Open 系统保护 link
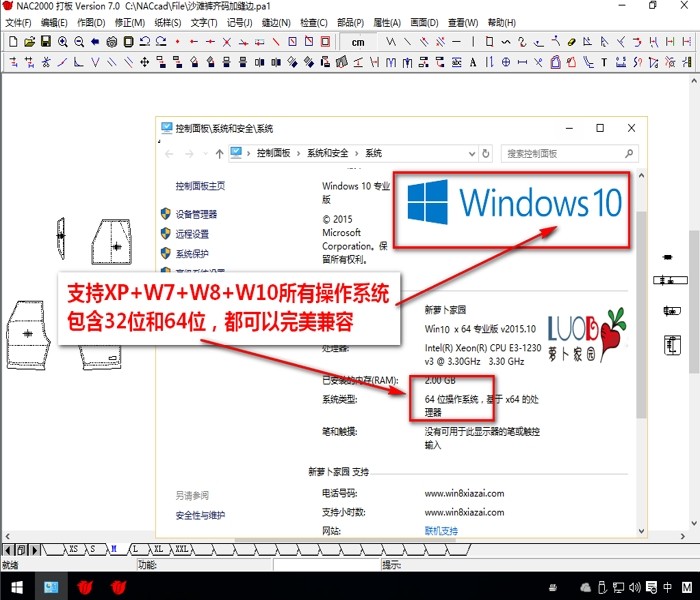700x600 pixels. pyautogui.click(x=192, y=254)
